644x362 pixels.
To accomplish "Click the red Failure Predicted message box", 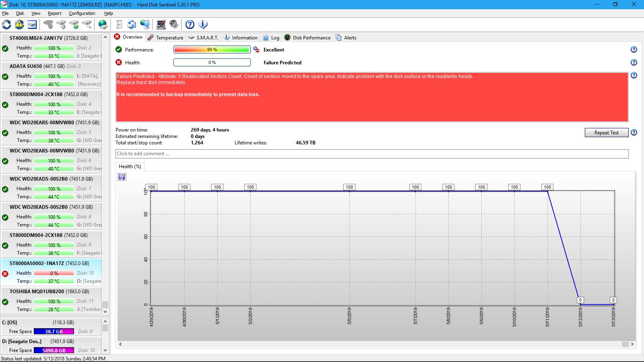I will pos(372,97).
